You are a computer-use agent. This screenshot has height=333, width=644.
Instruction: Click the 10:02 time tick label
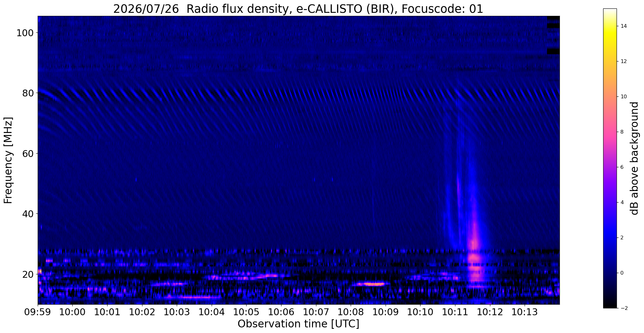click(x=142, y=312)
